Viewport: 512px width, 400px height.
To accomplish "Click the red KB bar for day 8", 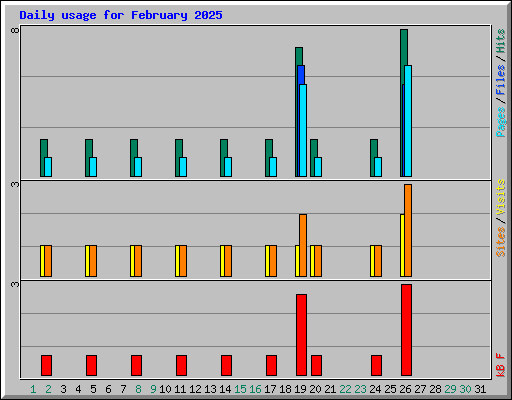I will (x=136, y=365).
